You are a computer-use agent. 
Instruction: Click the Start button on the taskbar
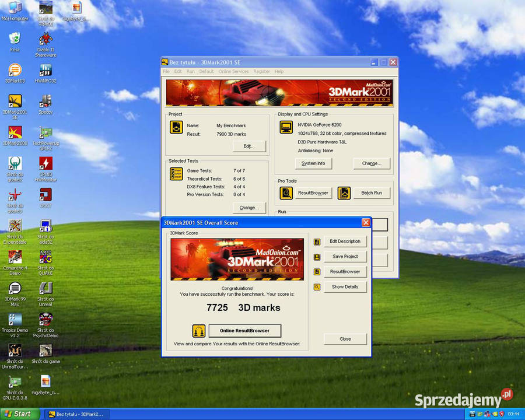point(17,414)
